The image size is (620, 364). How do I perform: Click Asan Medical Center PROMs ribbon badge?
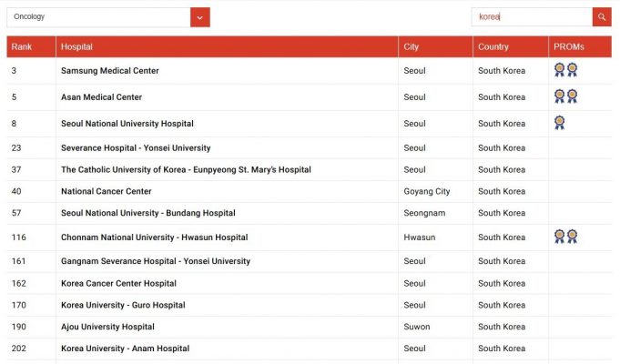tap(565, 96)
